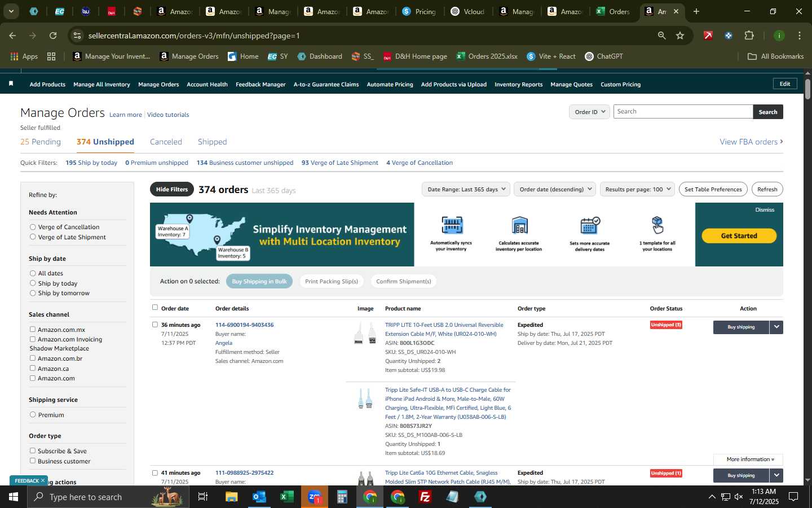Click the Hide Filters button

tap(172, 189)
